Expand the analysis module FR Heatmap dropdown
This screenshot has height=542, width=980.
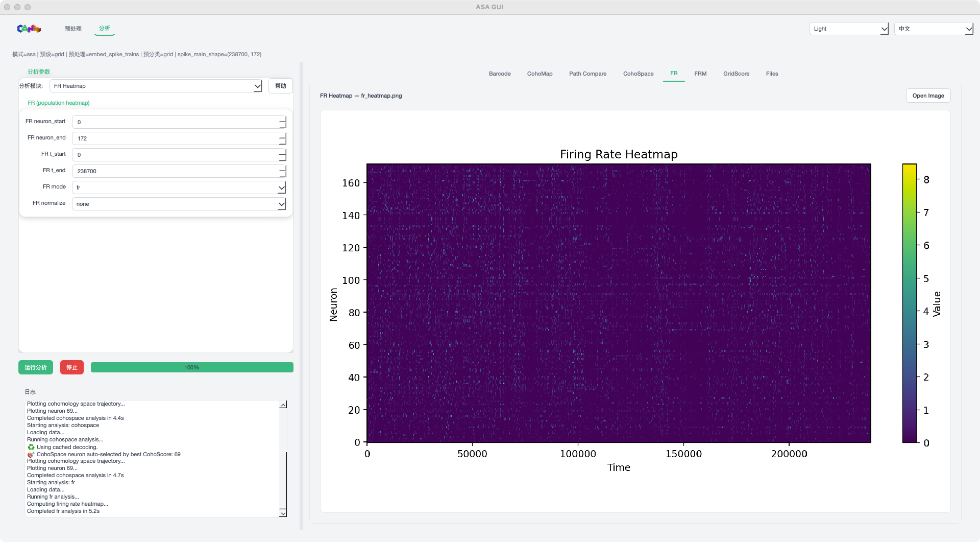click(x=156, y=86)
